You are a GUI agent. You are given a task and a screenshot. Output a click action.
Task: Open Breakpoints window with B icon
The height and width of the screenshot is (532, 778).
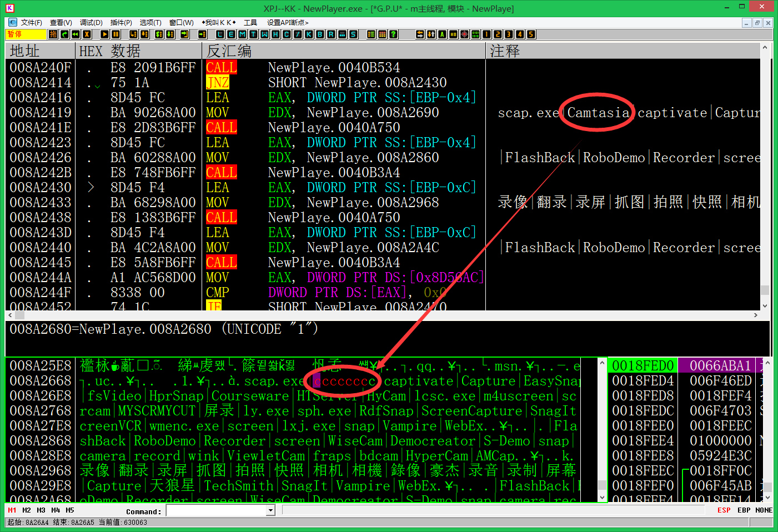pyautogui.click(x=320, y=34)
